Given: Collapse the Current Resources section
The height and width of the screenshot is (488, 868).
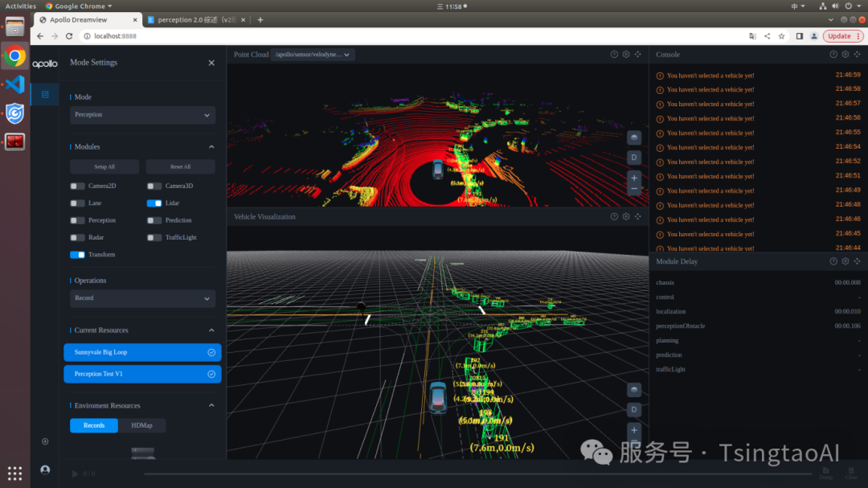Looking at the screenshot, I should tap(211, 330).
